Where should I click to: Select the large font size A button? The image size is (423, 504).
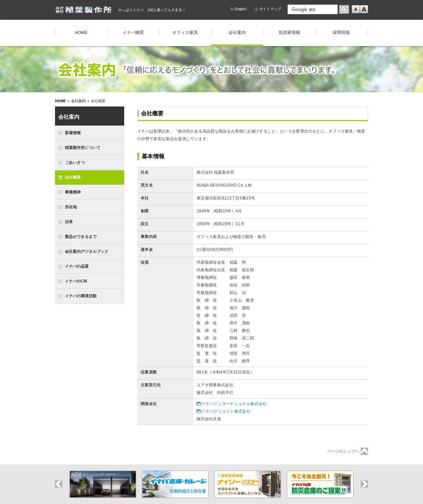(364, 9)
